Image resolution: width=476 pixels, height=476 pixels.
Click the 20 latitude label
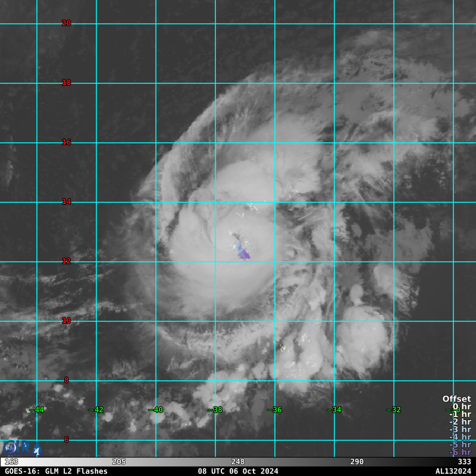coord(66,23)
